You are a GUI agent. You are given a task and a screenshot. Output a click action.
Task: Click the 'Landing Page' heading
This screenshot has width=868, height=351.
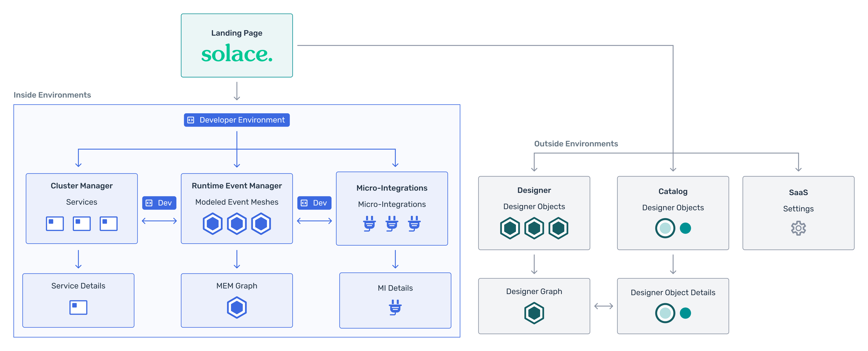[237, 33]
